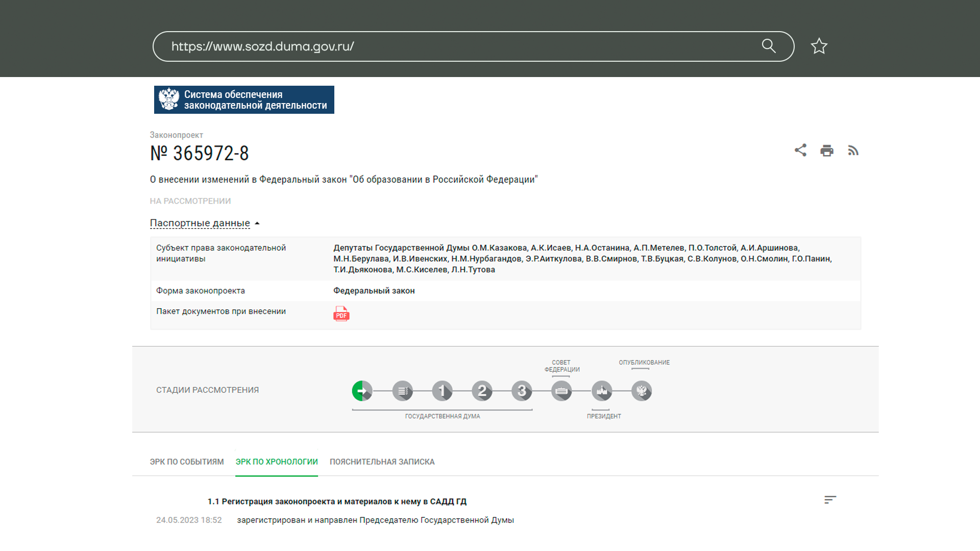Open the PDF document package
The height and width of the screenshot is (551, 980).
point(341,313)
